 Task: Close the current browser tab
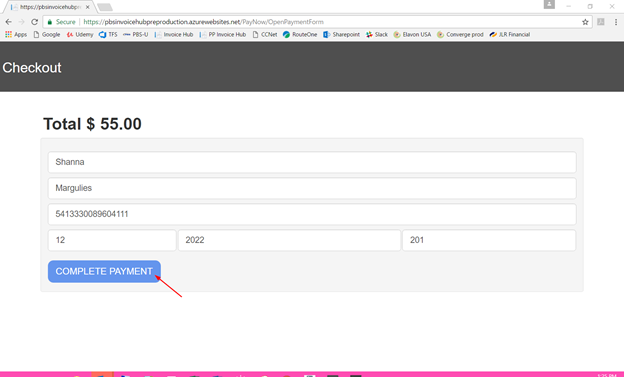(88, 7)
